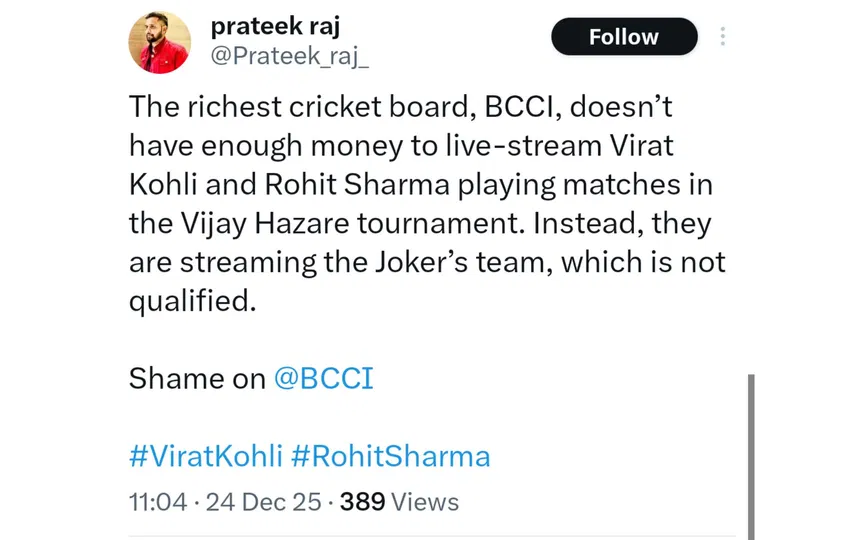This screenshot has width=864, height=540.
Task: Click the vertical scrollbar beside the tweet
Action: click(750, 450)
